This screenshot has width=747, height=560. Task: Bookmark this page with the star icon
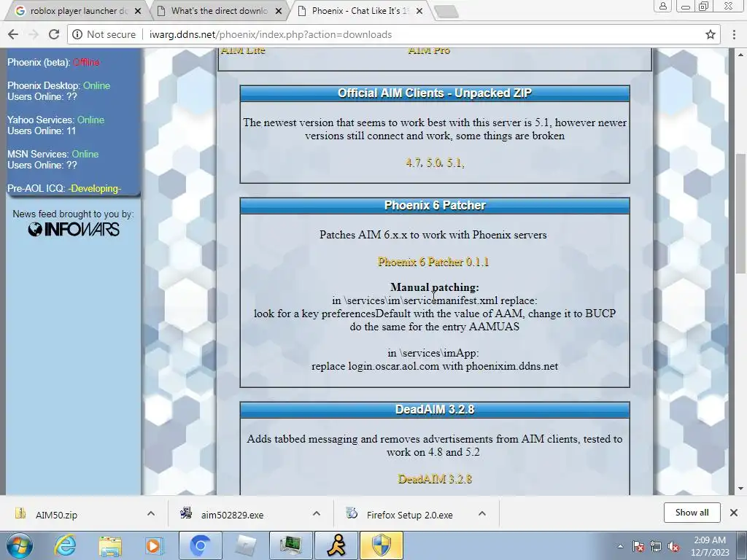[711, 34]
